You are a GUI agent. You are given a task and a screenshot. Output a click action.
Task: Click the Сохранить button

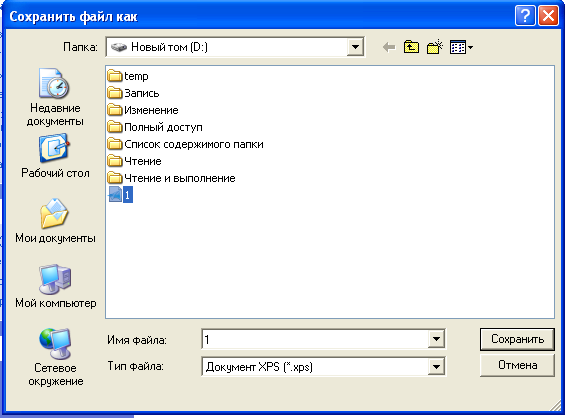pyautogui.click(x=517, y=339)
